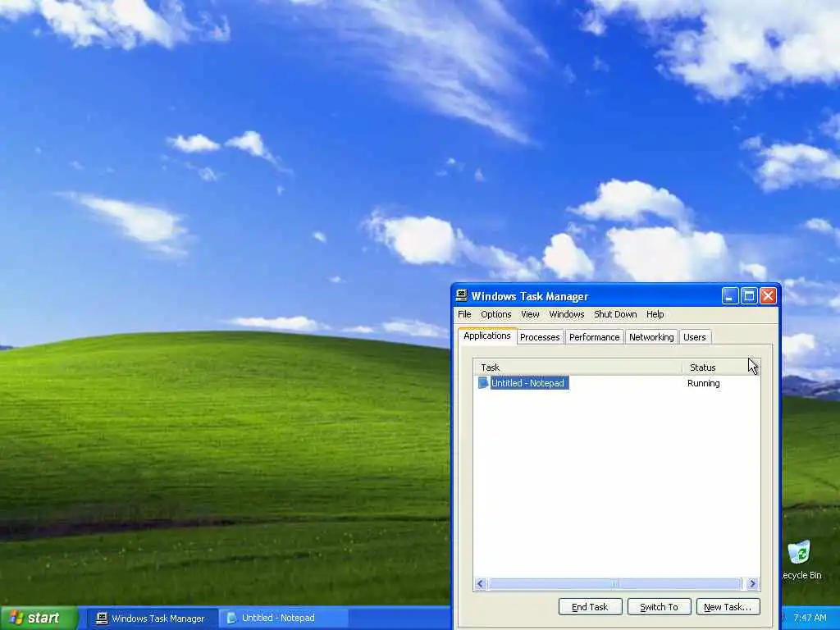This screenshot has width=840, height=630.
Task: Select the Untitled - Notepad task row
Action: 616,383
